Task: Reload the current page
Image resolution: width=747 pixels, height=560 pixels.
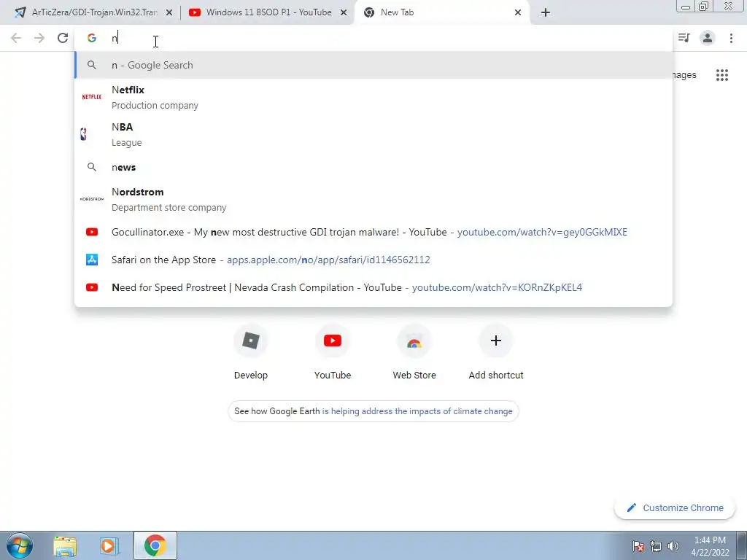Action: (x=63, y=38)
